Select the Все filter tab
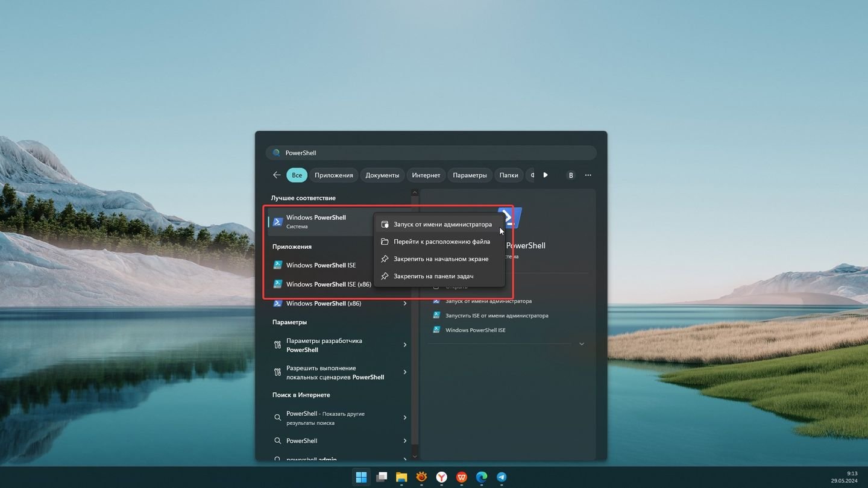Image resolution: width=868 pixels, height=488 pixels. (x=297, y=175)
